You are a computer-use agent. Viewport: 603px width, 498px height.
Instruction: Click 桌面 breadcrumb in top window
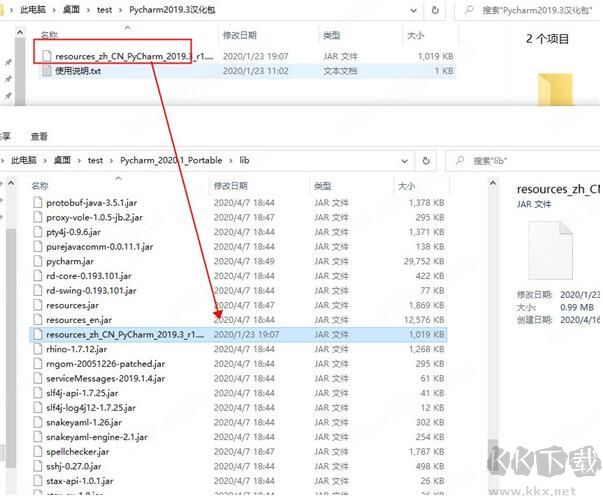(71, 10)
